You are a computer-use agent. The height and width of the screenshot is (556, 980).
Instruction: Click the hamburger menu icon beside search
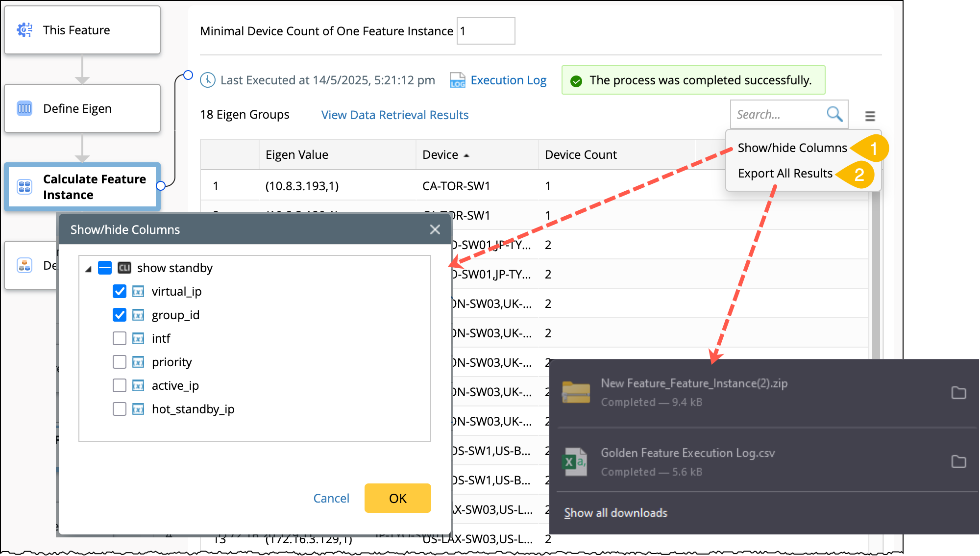click(x=870, y=116)
